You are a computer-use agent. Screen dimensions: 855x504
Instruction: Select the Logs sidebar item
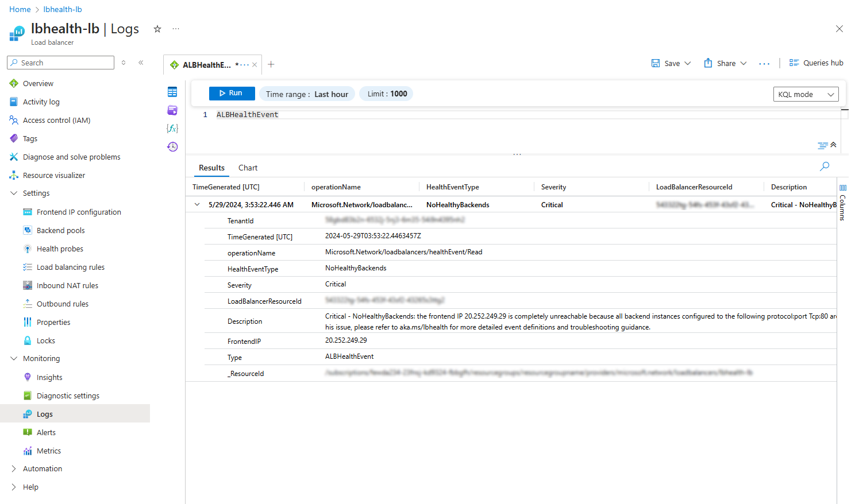click(x=75, y=414)
